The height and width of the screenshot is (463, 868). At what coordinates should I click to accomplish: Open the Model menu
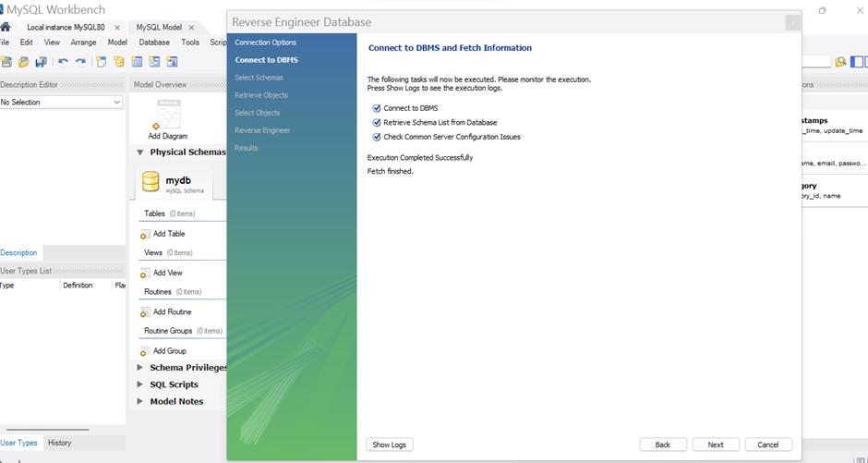click(x=117, y=43)
